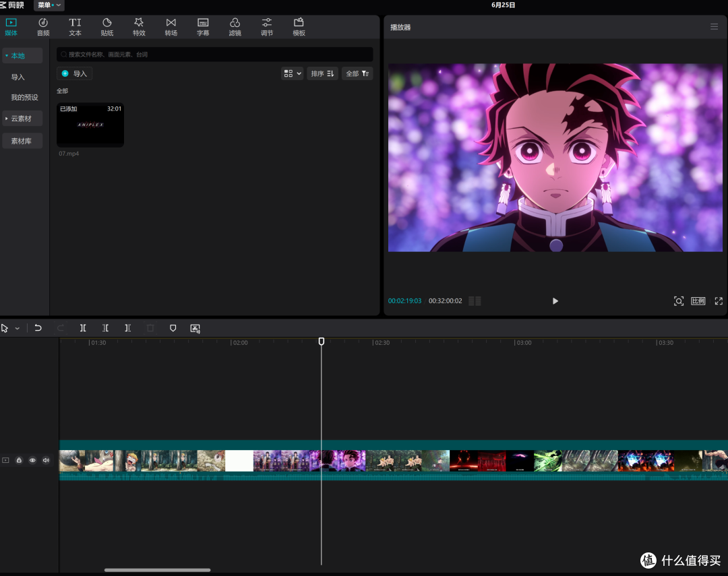
Task: Open the 特效 effects panel
Action: (139, 27)
